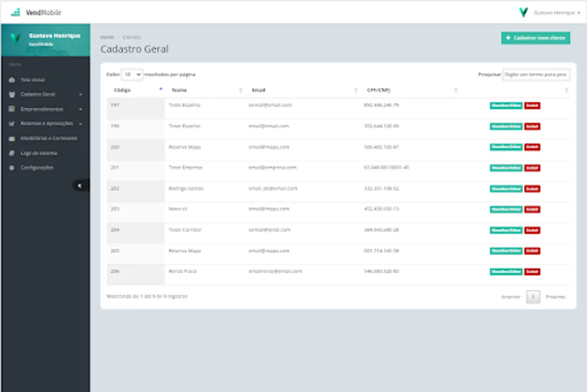The height and width of the screenshot is (392, 587).
Task: Click Rodrigo Santos name cell
Action: pos(186,189)
